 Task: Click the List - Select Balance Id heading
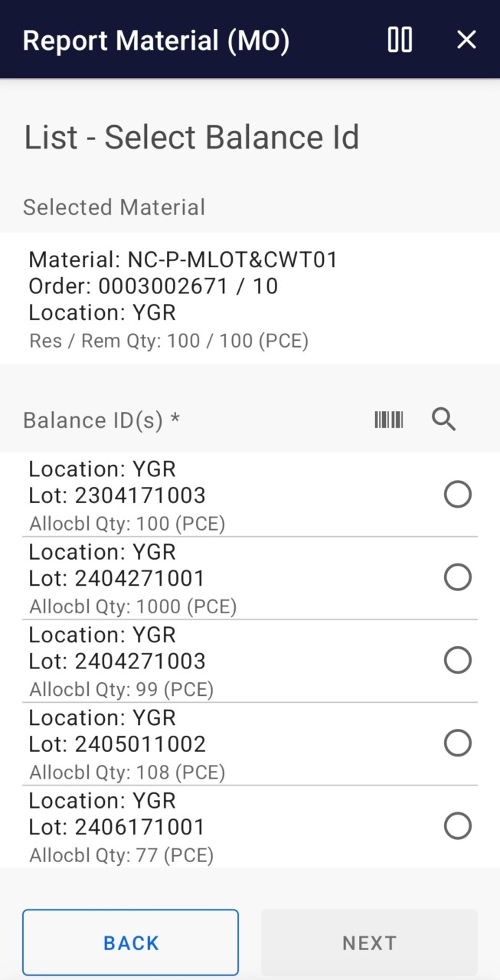click(x=191, y=138)
